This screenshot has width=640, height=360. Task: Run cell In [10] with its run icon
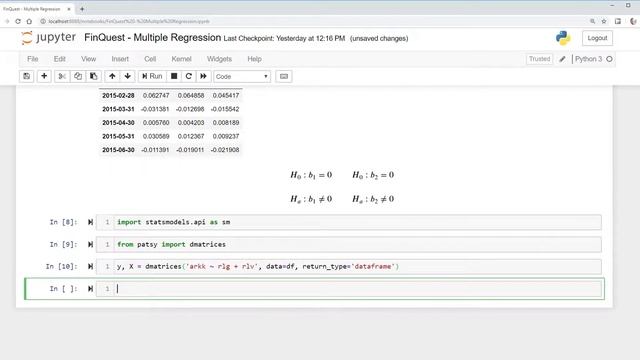coord(90,266)
